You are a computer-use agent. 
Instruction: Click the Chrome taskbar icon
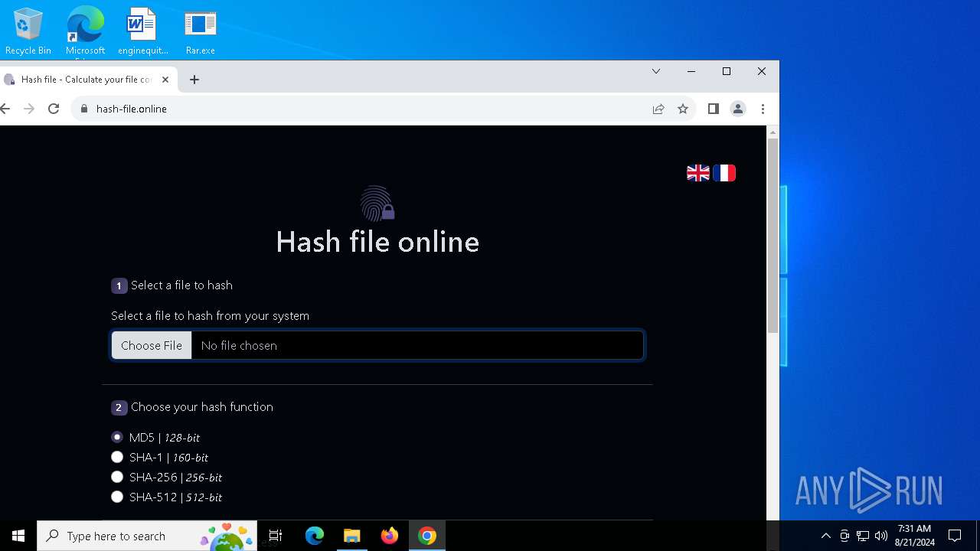point(427,536)
